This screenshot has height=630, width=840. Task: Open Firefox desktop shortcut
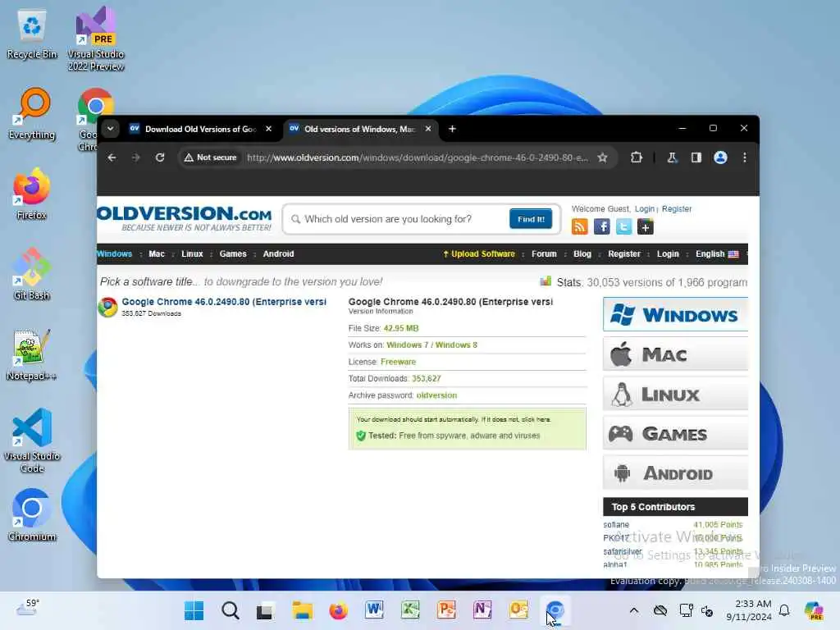(32, 194)
